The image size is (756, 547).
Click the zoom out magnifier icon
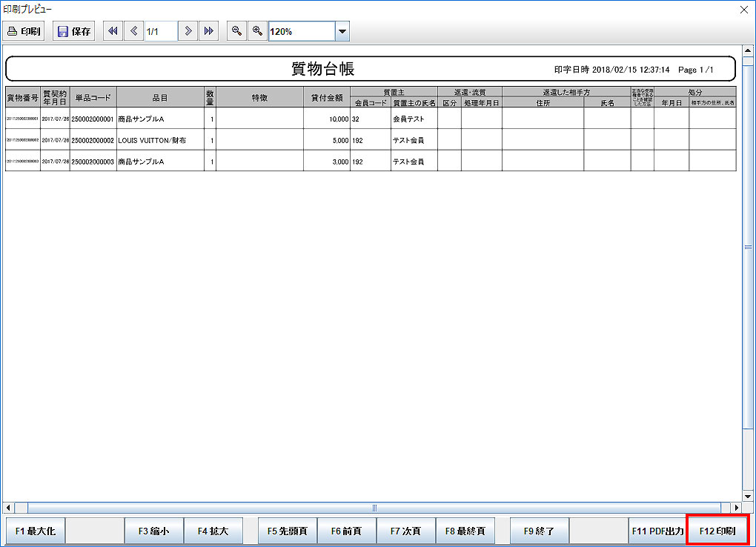(236, 31)
